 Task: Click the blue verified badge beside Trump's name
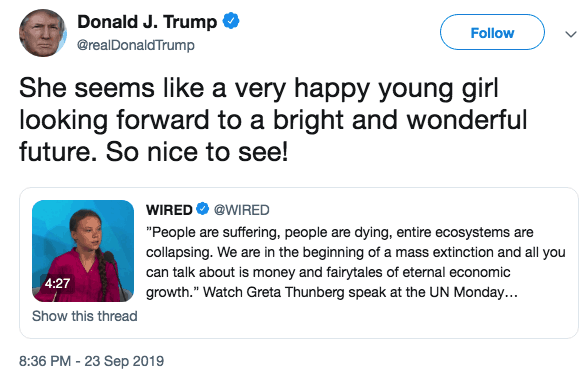[231, 21]
